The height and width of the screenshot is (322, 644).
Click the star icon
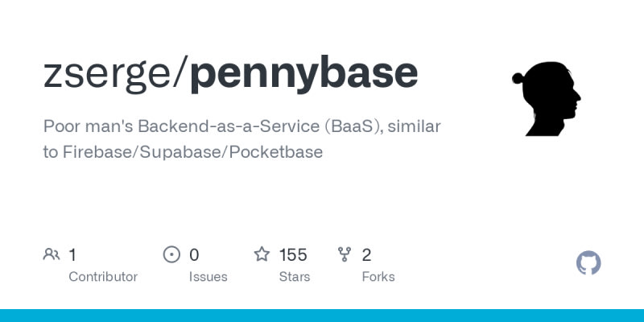262,255
